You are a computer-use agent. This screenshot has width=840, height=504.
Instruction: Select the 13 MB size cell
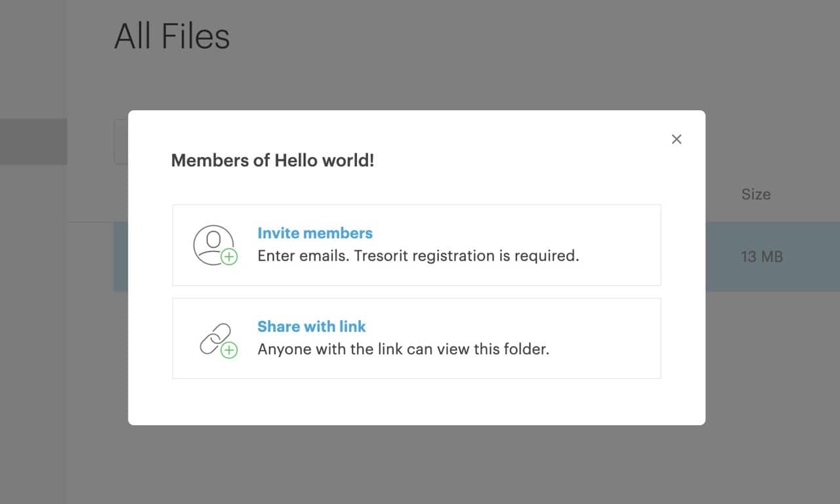(x=762, y=257)
